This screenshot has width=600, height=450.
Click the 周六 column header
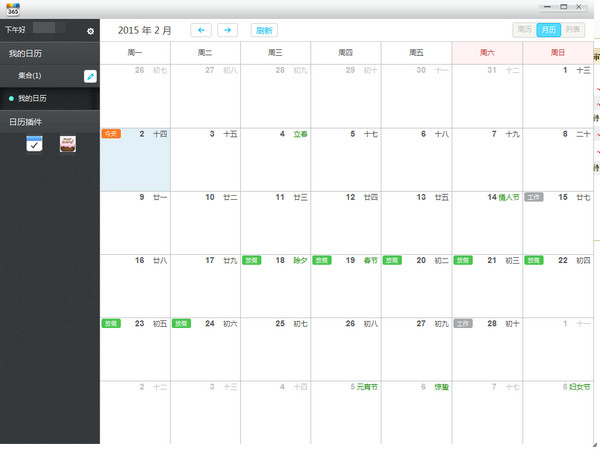(x=487, y=53)
